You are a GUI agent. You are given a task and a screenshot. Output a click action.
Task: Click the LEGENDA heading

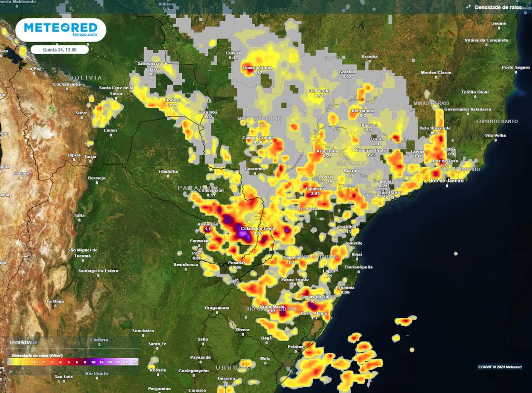[x=20, y=343]
